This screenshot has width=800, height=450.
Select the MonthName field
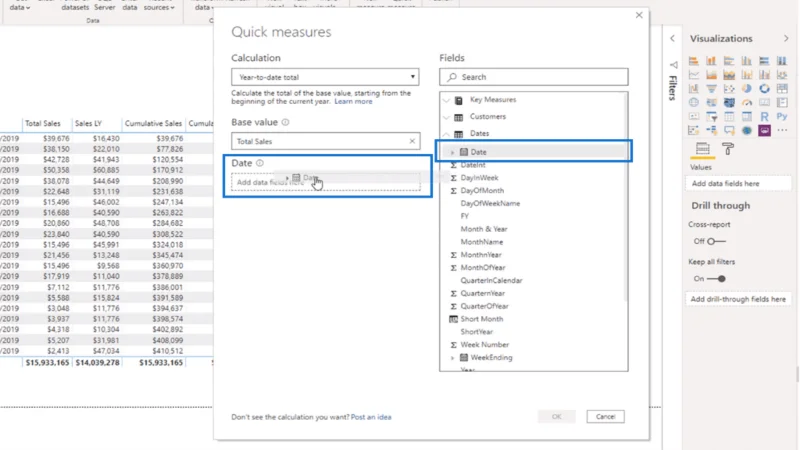(482, 242)
